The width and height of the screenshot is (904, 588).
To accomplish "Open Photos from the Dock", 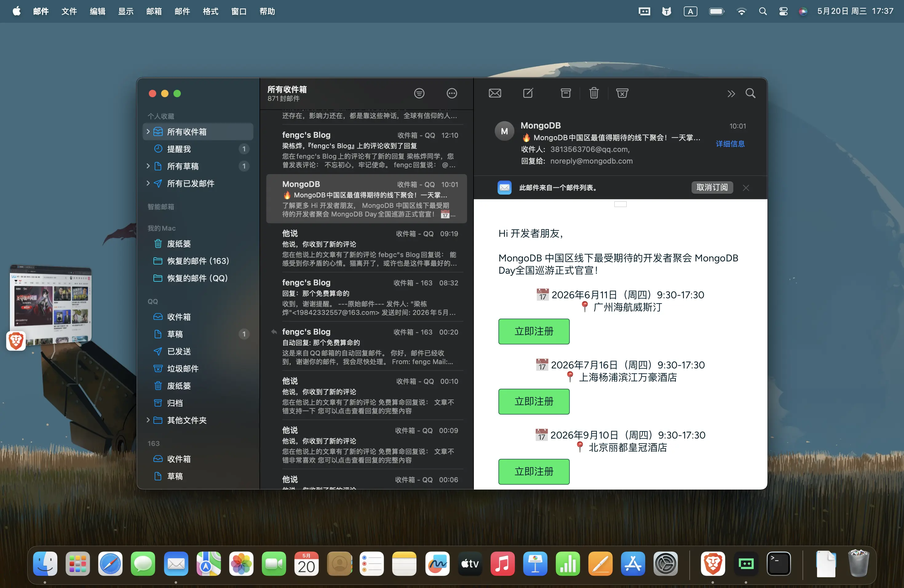I will 241,563.
